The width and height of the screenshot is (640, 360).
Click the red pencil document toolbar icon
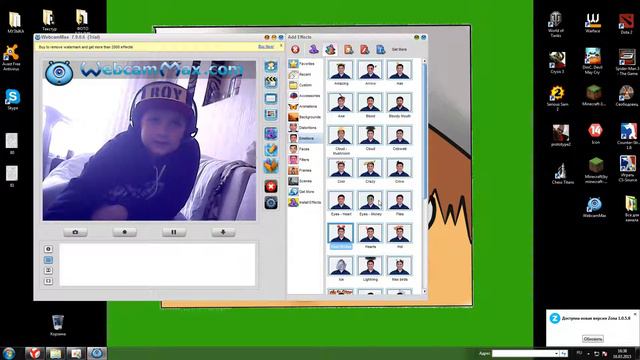pyautogui.click(x=364, y=49)
